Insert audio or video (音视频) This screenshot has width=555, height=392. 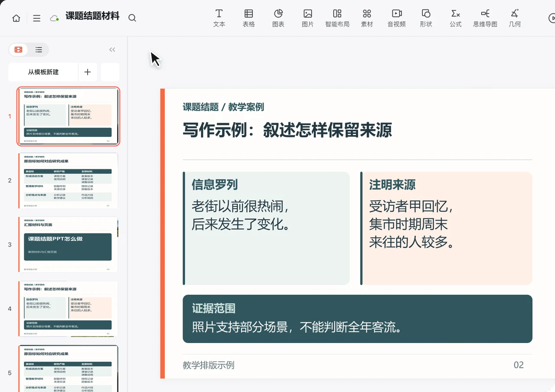(x=397, y=18)
